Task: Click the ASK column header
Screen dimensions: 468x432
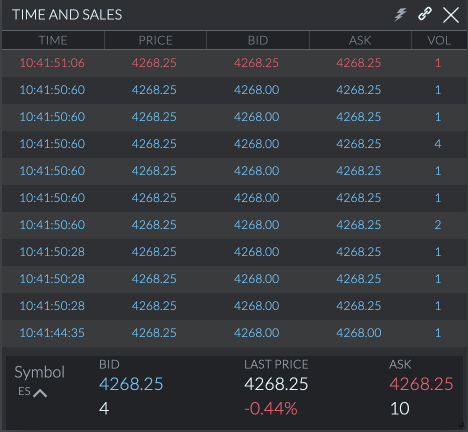Action: point(360,40)
